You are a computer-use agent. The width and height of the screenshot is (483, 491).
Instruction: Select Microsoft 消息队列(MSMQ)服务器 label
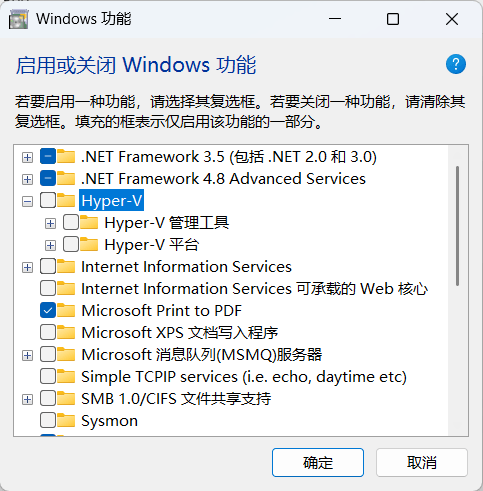point(202,354)
